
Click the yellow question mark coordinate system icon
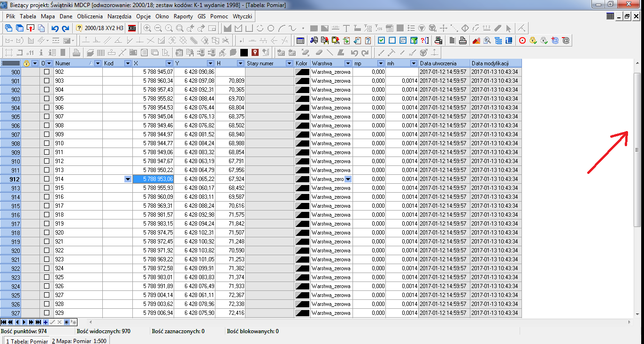pos(79,28)
